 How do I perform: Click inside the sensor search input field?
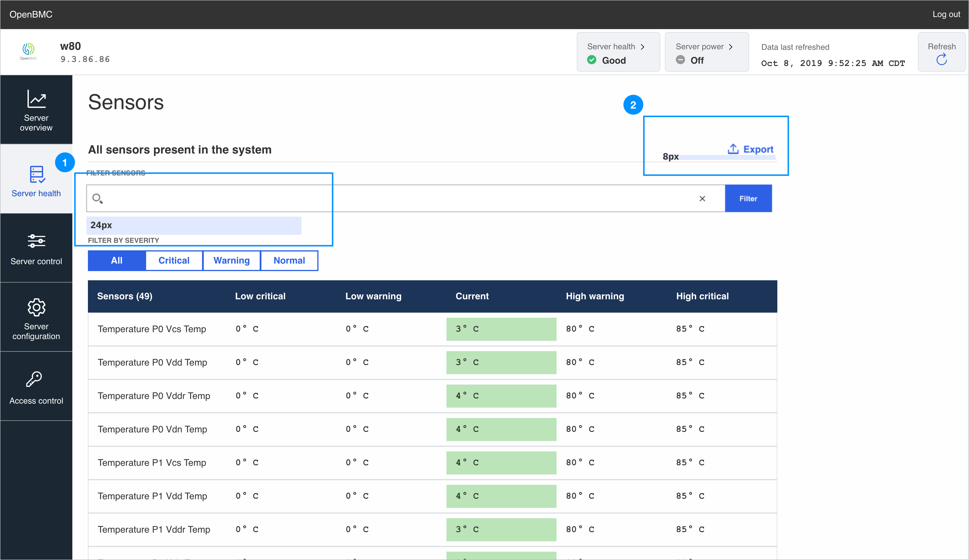point(346,198)
